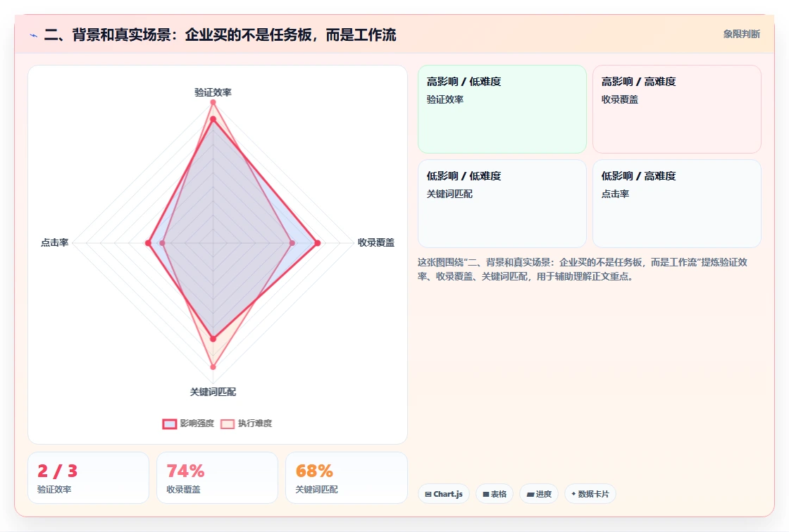Toggle the 影响强度 legend series
This screenshot has height=532, width=789.
tap(188, 423)
